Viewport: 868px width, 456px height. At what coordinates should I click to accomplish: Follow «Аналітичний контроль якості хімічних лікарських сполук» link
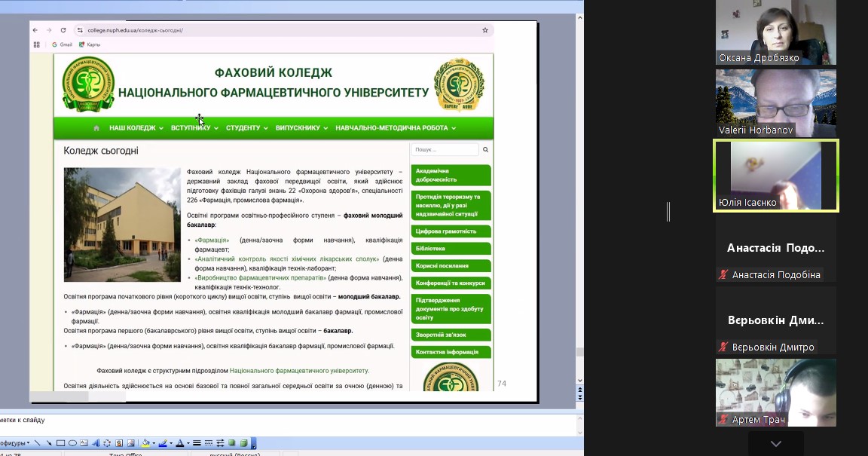[287, 259]
